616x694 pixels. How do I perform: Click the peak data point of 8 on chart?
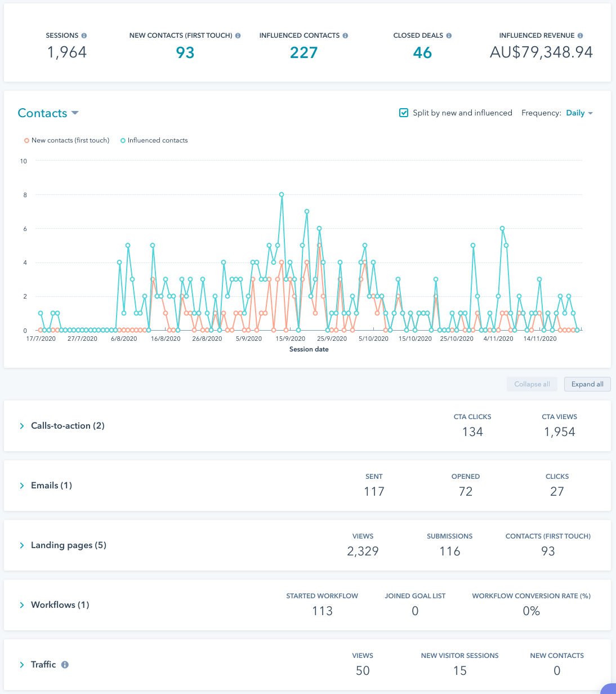tap(282, 195)
